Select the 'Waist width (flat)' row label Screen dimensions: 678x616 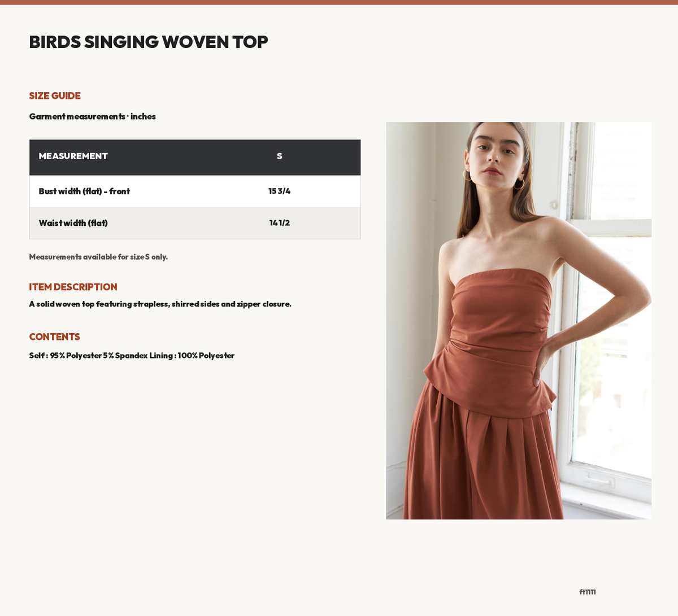[73, 223]
